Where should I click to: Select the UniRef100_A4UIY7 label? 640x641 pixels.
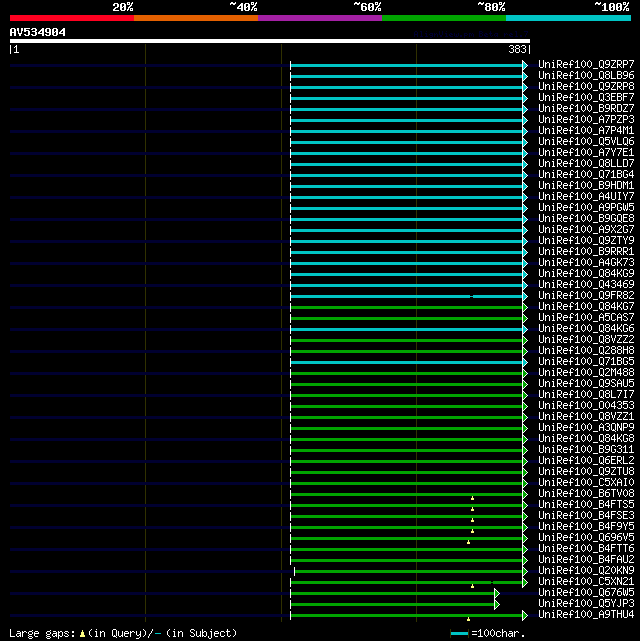tap(586, 196)
